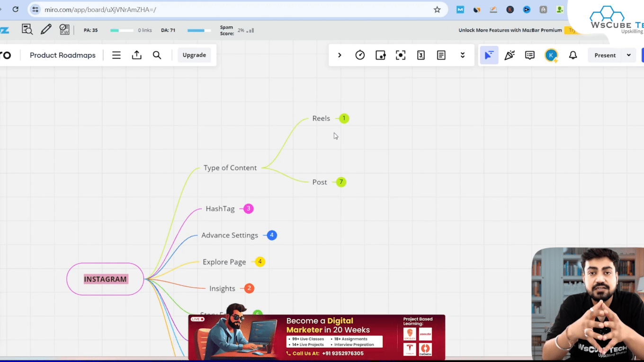
Task: Start the timer tool icon
Action: pos(360,55)
